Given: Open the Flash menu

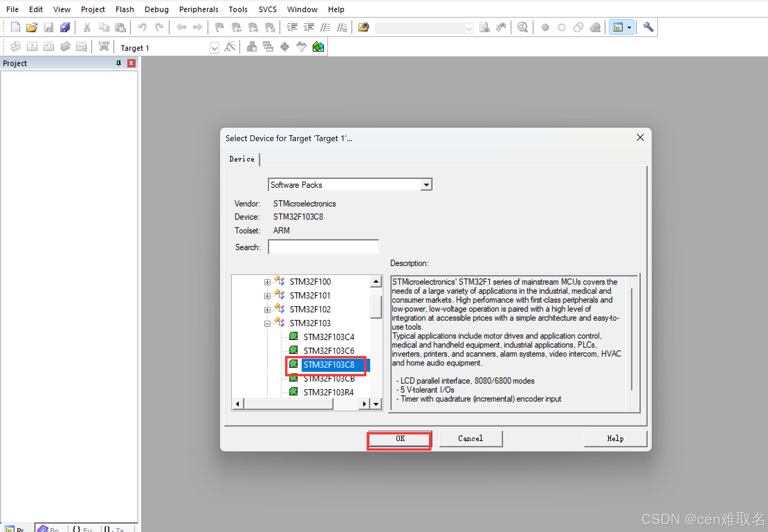Looking at the screenshot, I should pos(125,9).
